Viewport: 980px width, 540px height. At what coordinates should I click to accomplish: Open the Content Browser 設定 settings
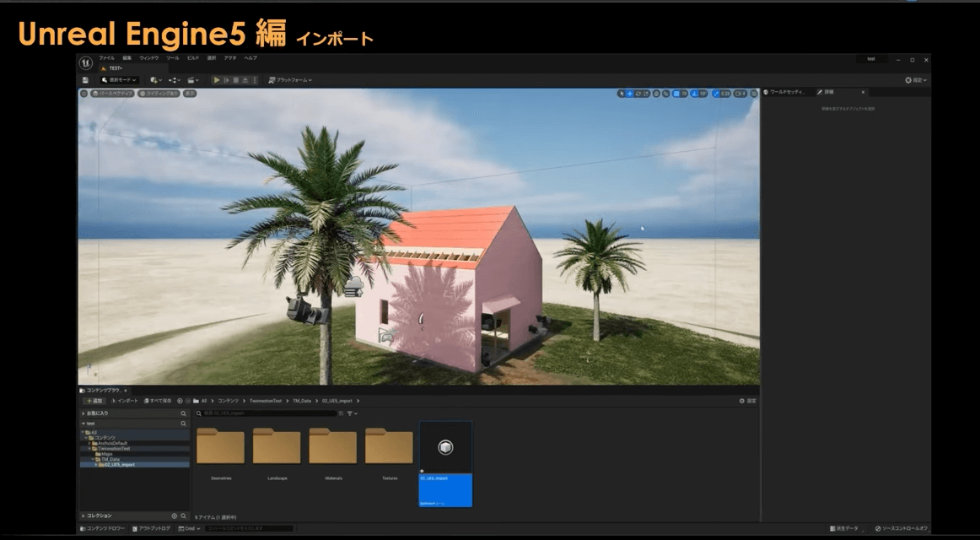(x=747, y=401)
